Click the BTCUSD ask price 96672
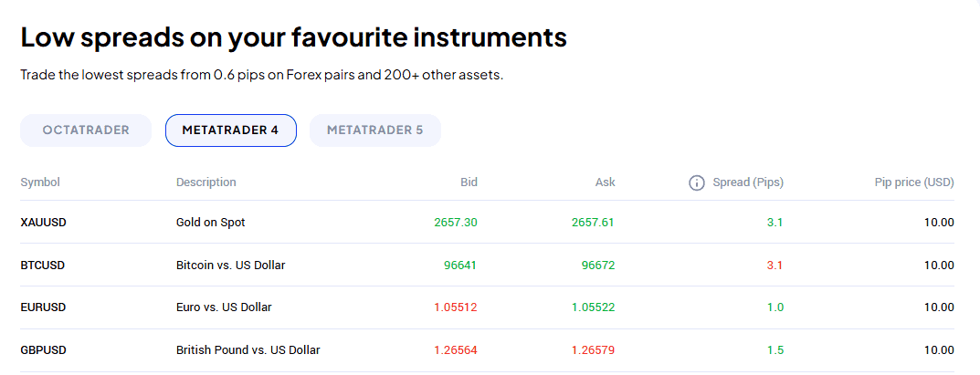The image size is (980, 375). coord(598,265)
